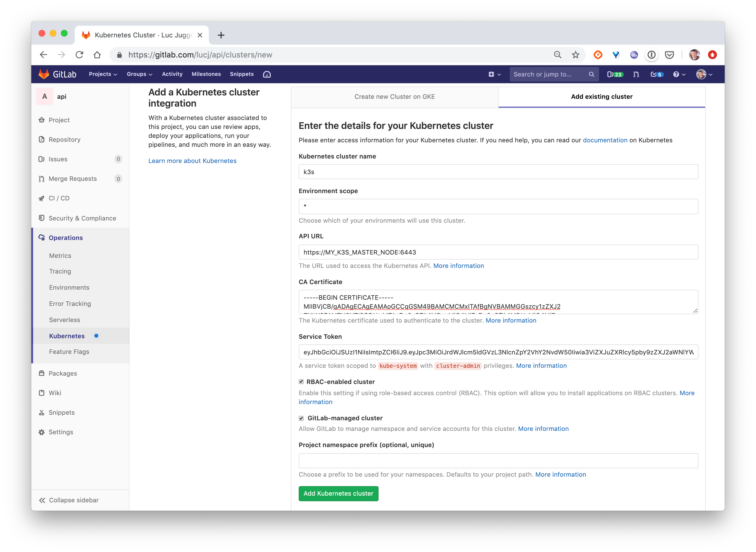
Task: Expand the Projects dropdown menu
Action: click(x=103, y=74)
